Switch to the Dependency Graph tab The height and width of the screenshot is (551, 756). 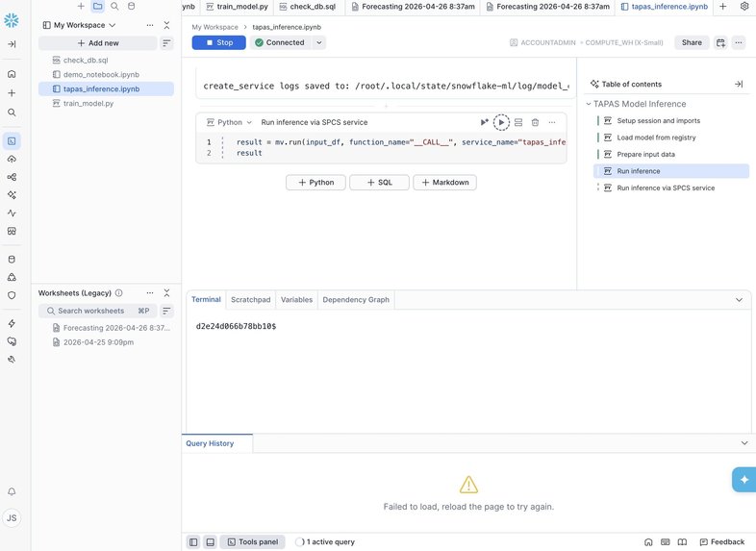click(356, 300)
